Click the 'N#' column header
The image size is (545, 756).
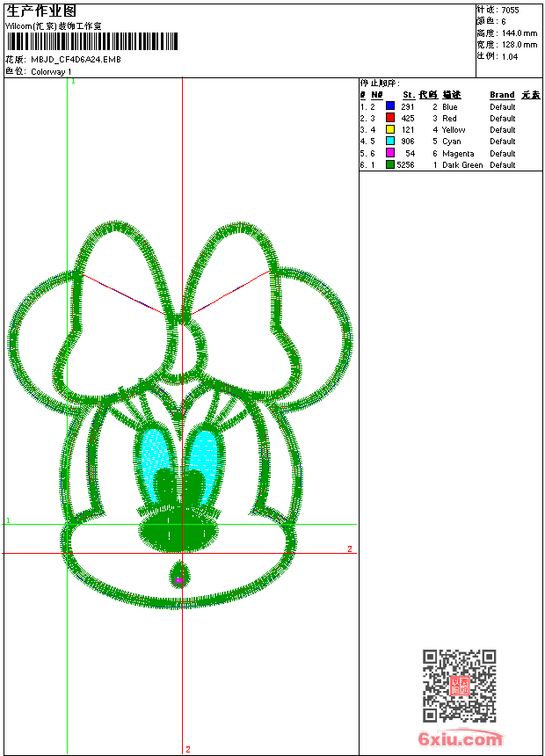point(377,95)
